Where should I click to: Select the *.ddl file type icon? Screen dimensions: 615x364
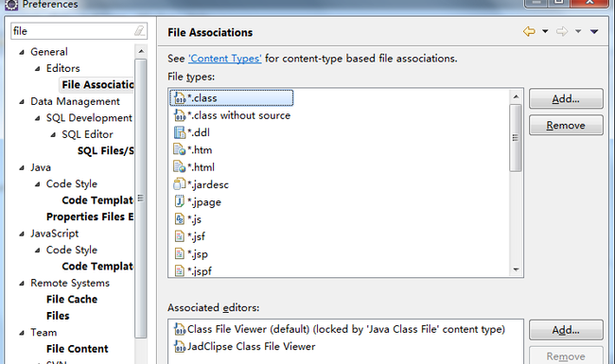pyautogui.click(x=179, y=132)
